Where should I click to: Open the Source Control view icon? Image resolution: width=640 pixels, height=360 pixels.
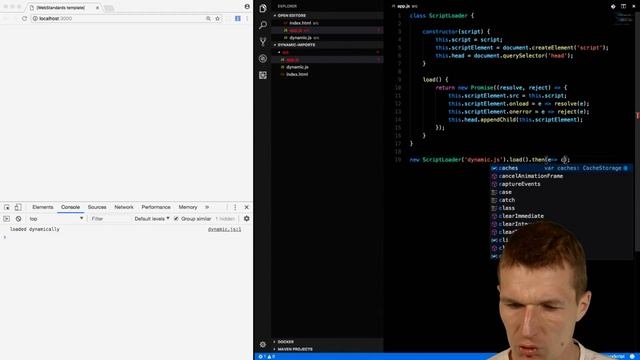tap(263, 42)
